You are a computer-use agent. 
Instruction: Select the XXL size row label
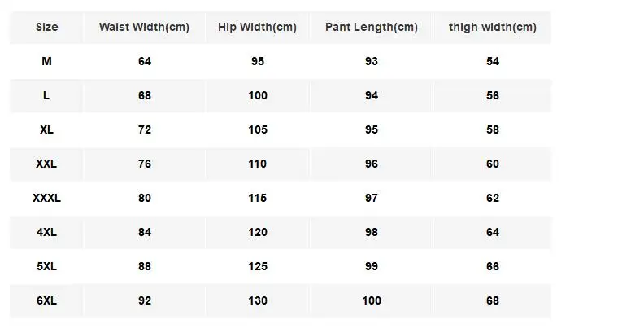click(47, 164)
